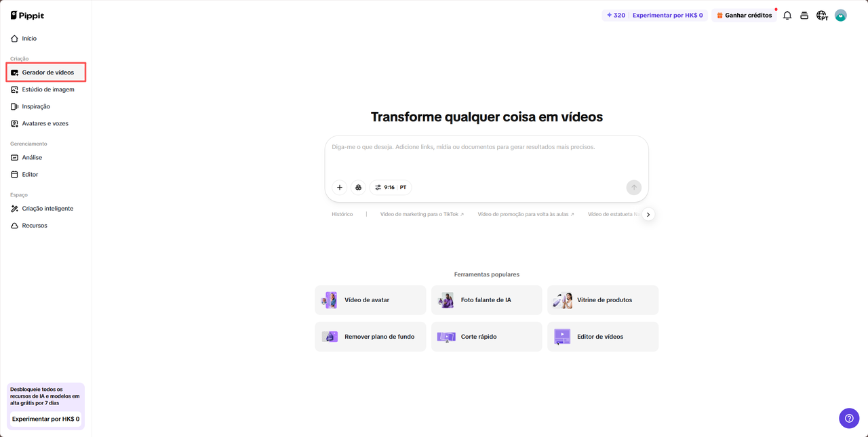Open Criação inteligente workspace
868x437 pixels.
tap(47, 208)
